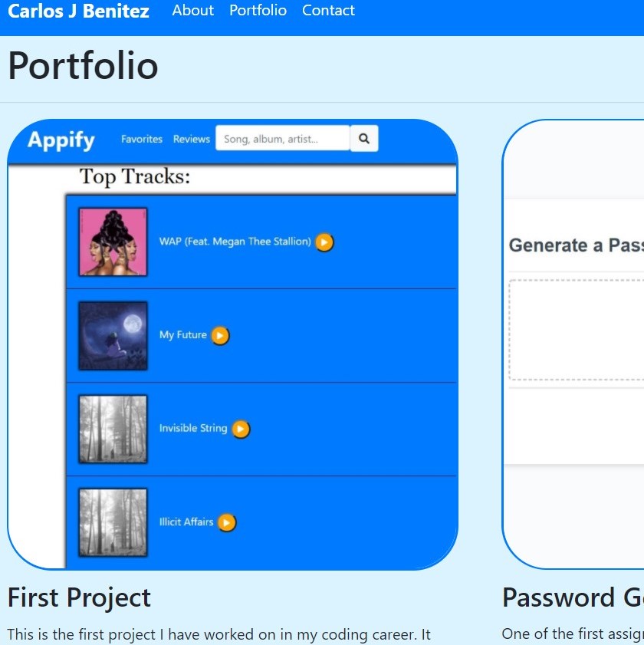Click the WAP (Feat. Megan Thee Stallion) title
This screenshot has width=644, height=645.
(x=235, y=242)
